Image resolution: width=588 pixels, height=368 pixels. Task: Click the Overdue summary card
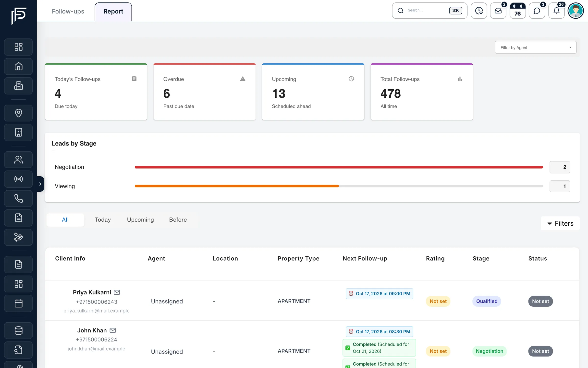[205, 92]
